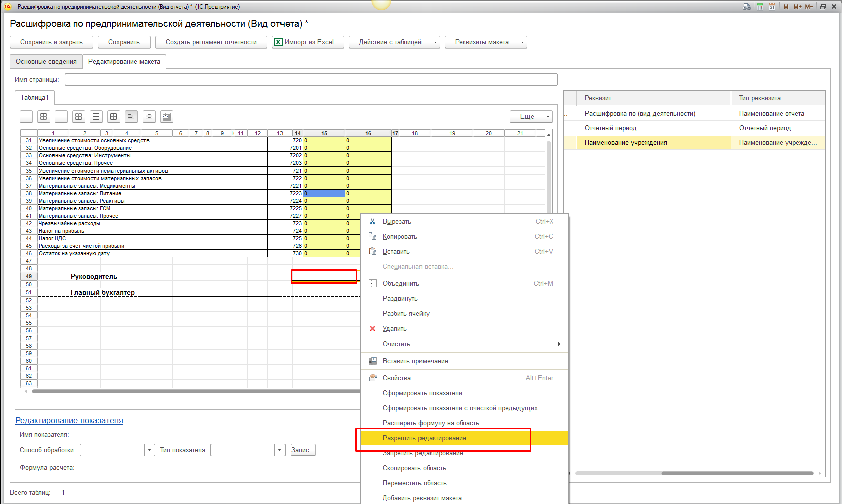Screen dimensions: 842x504
Task: Click the 'Сохранить и закрыть' button
Action: pyautogui.click(x=51, y=42)
